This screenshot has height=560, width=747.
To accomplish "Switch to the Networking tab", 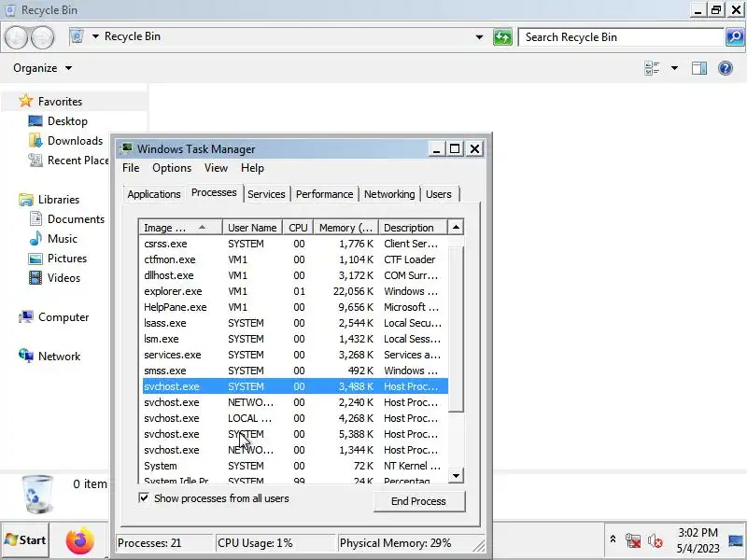I will click(389, 194).
